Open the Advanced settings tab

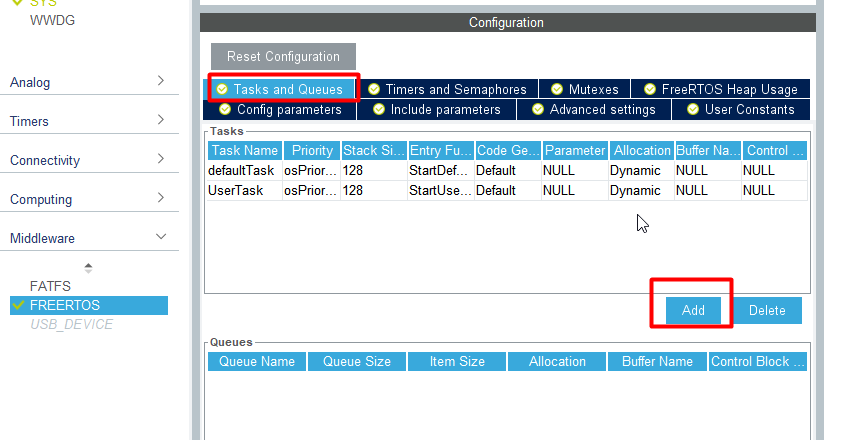coord(594,110)
